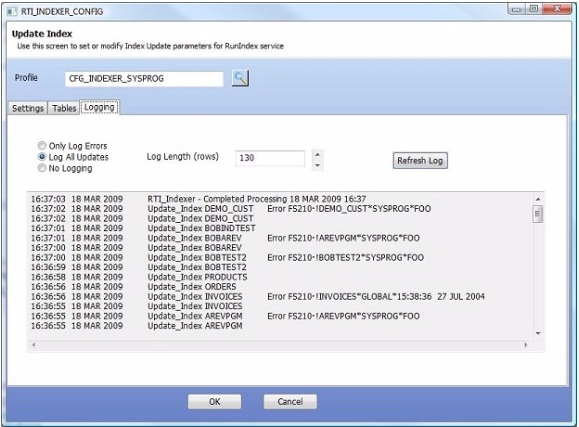Select the Only Log Errors option
Screen dimensions: 579x427
point(42,146)
